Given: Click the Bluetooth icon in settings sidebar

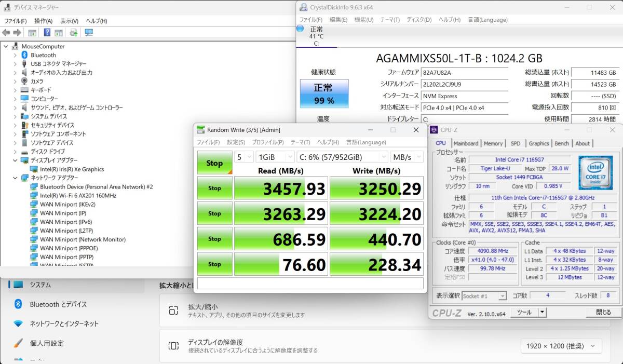Looking at the screenshot, I should click(18, 304).
